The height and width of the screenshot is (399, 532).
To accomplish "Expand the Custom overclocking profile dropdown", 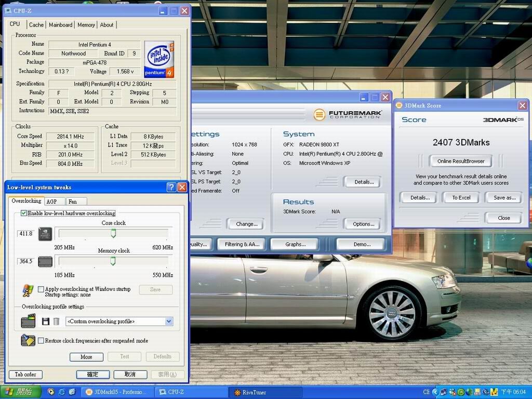I will coord(168,322).
